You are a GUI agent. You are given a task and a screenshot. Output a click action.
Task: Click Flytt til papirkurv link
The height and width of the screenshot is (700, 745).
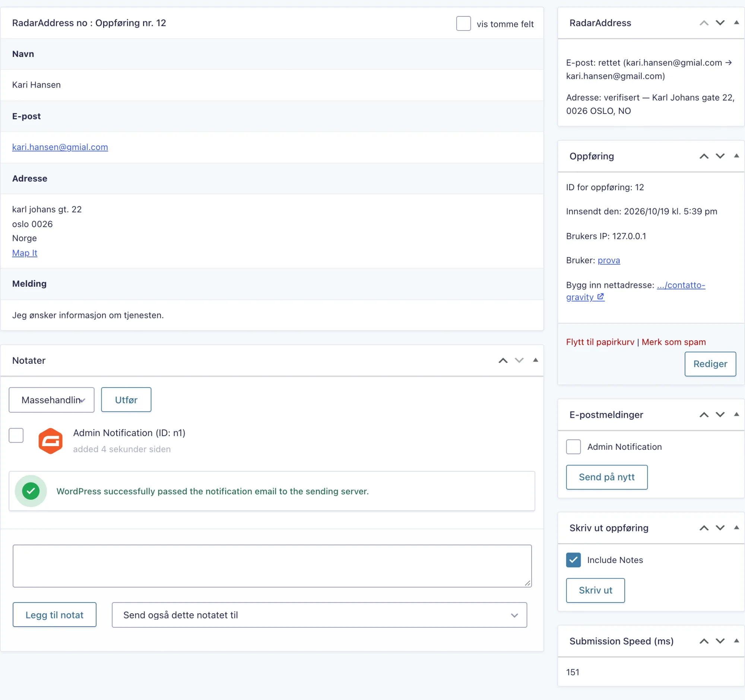600,341
